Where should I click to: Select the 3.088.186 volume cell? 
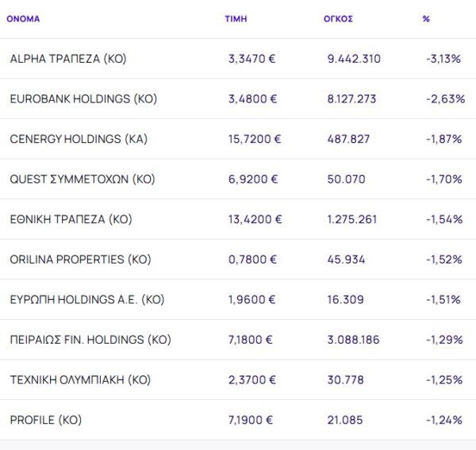click(x=353, y=340)
